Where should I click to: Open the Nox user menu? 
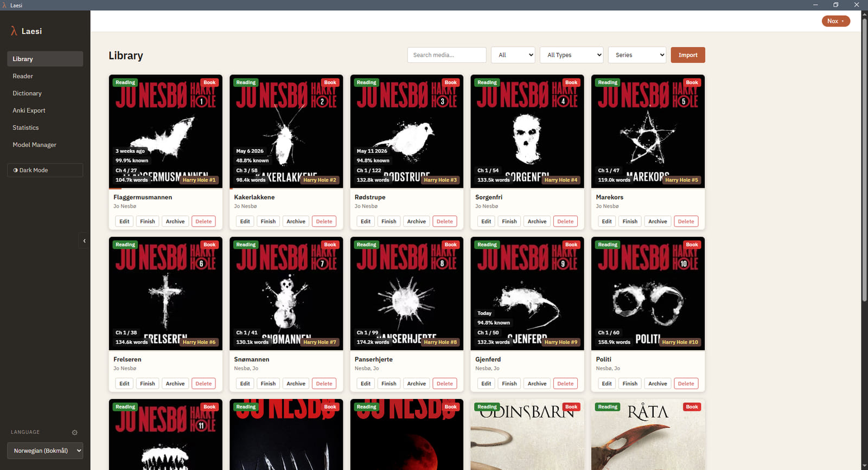point(836,21)
